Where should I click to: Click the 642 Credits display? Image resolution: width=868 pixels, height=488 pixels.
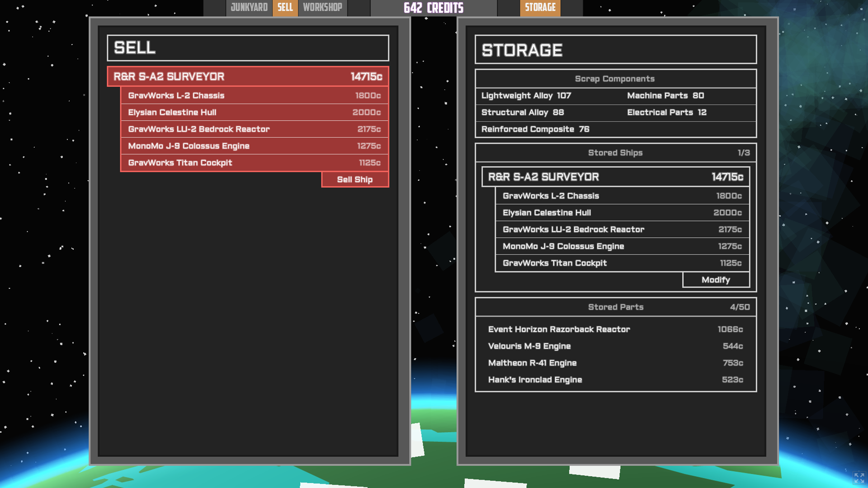click(434, 8)
